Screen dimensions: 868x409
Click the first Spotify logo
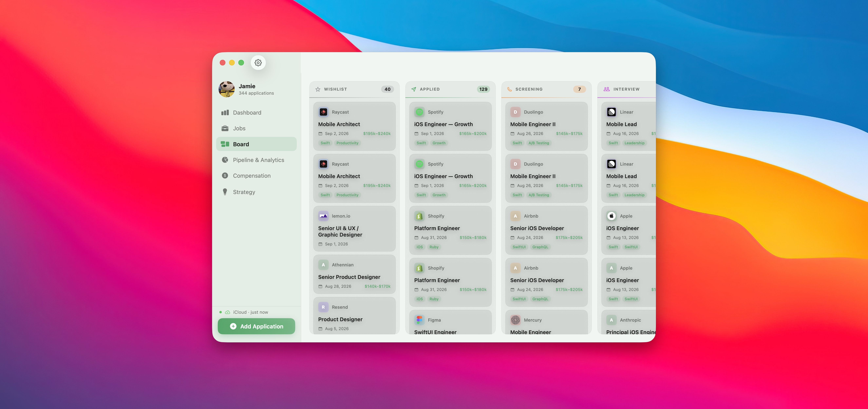[x=420, y=112]
